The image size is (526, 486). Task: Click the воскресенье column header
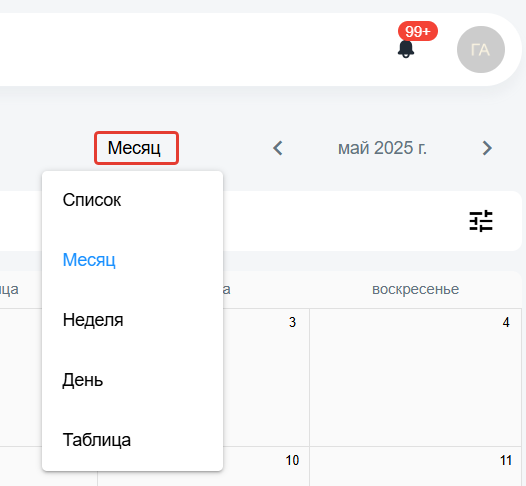pyautogui.click(x=415, y=289)
